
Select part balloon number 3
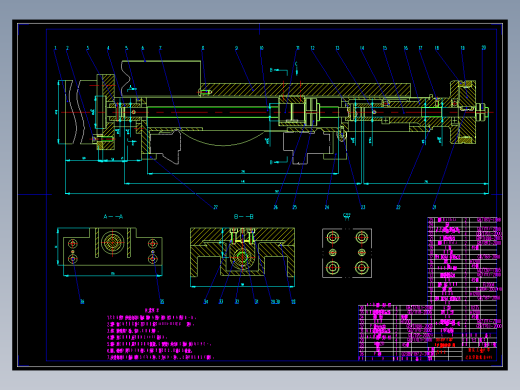88,48
